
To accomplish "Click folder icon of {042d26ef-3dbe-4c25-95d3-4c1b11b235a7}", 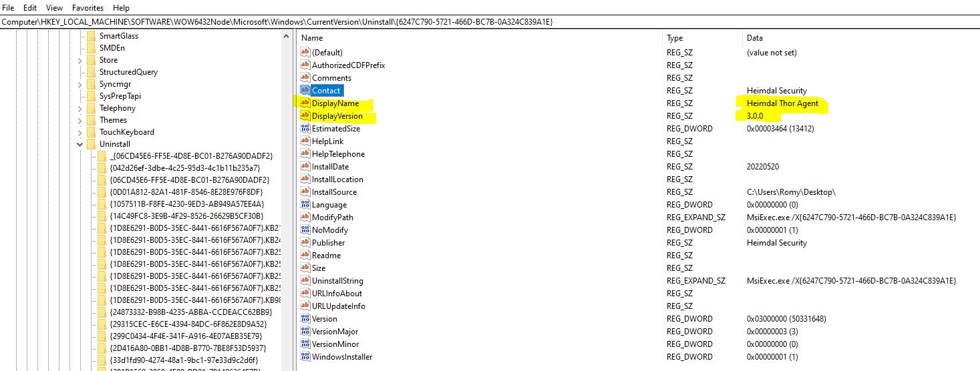I will coord(102,168).
